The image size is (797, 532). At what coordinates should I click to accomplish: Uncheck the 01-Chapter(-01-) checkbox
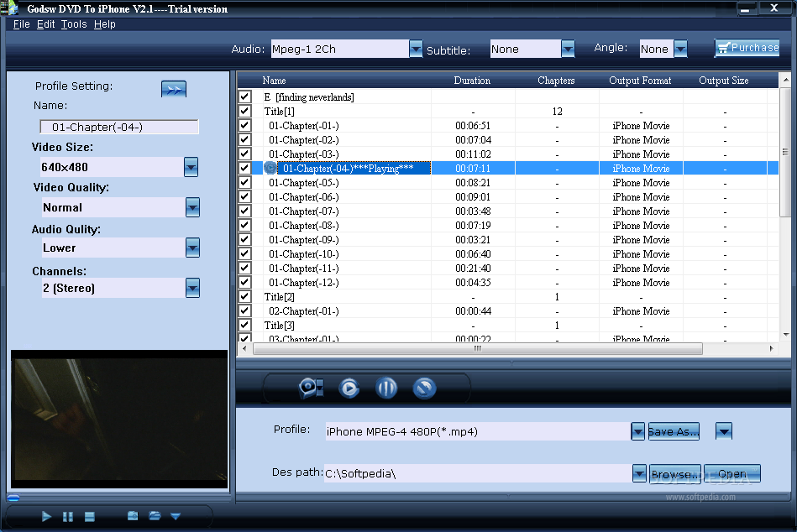(245, 125)
